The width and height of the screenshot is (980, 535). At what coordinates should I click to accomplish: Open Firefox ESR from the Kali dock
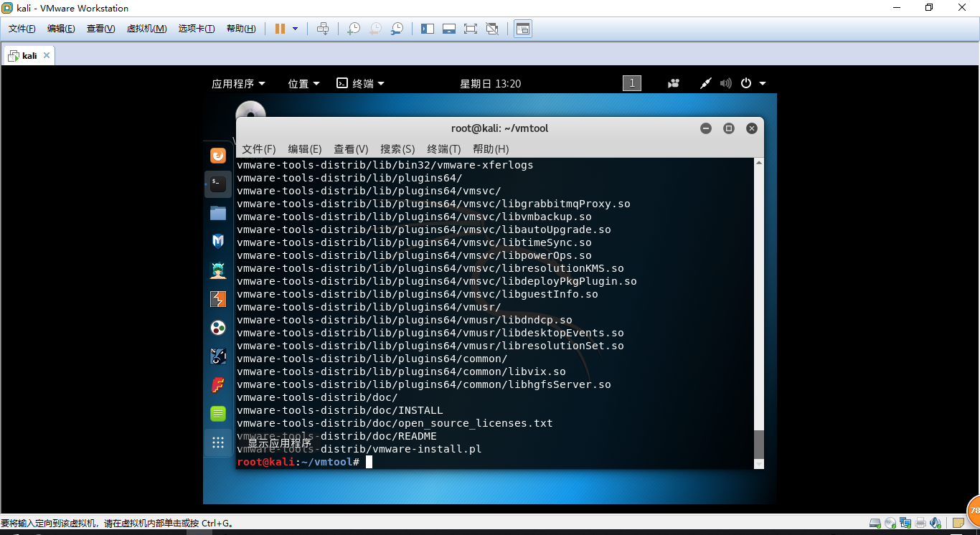[x=218, y=156]
